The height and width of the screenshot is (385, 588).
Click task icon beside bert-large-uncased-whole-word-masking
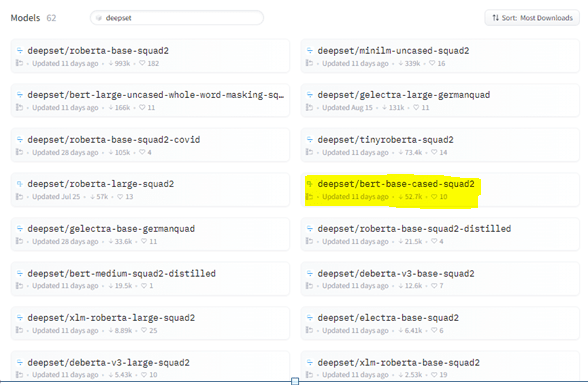click(20, 94)
